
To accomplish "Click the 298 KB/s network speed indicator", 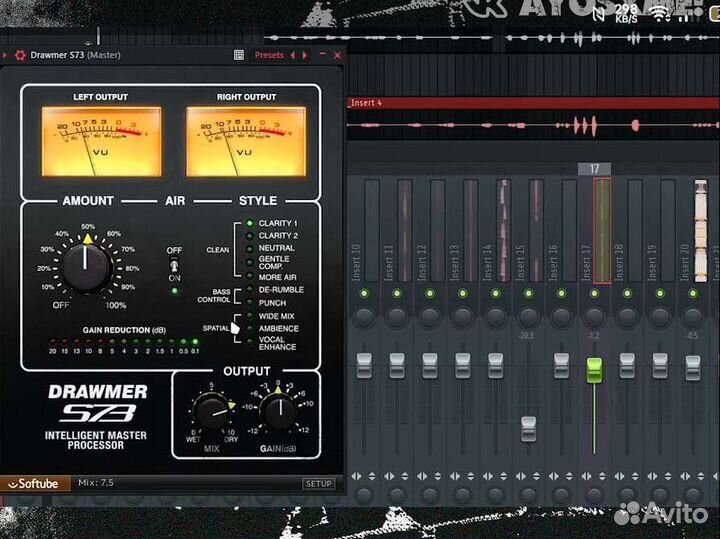I will (626, 14).
